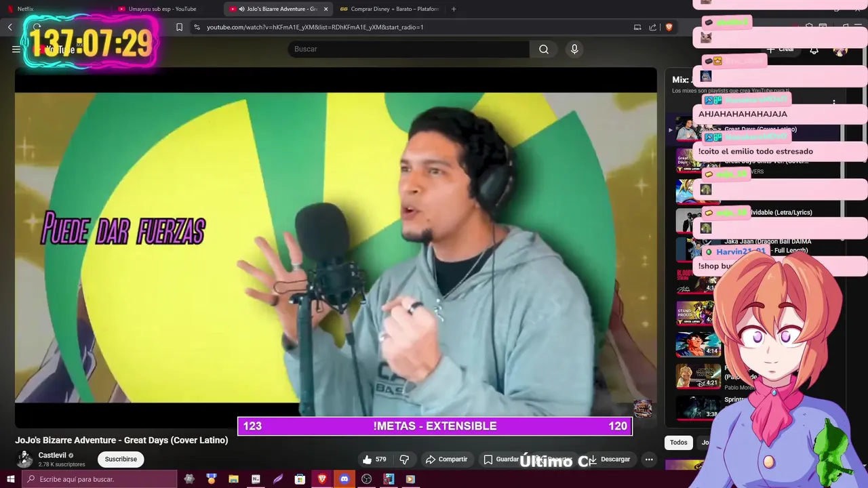The width and height of the screenshot is (868, 488).
Task: Click the Buscar search input field
Action: click(x=409, y=49)
